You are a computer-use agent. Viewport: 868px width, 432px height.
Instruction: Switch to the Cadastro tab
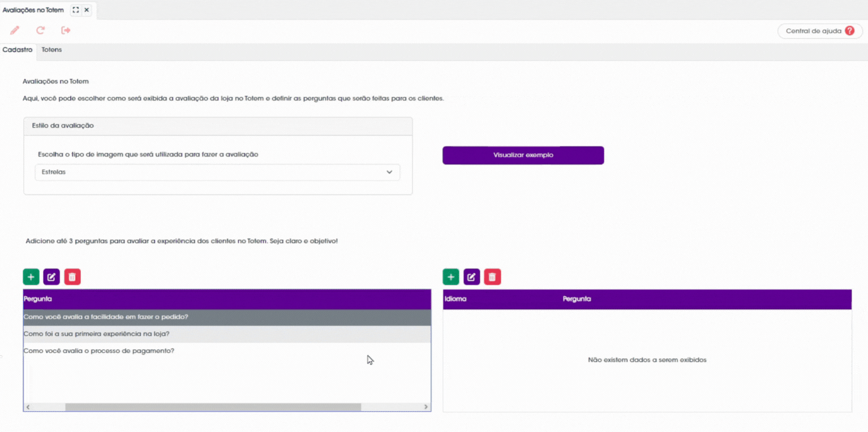[x=18, y=50]
